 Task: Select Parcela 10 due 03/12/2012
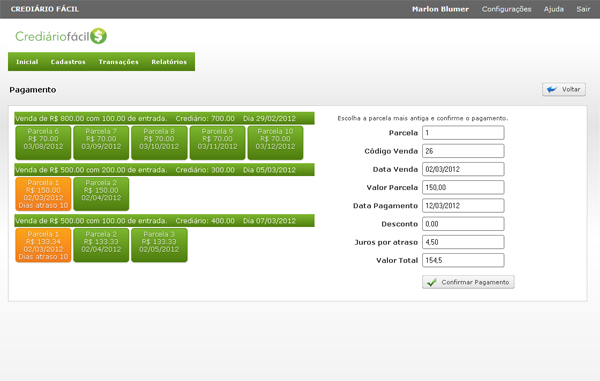point(276,143)
